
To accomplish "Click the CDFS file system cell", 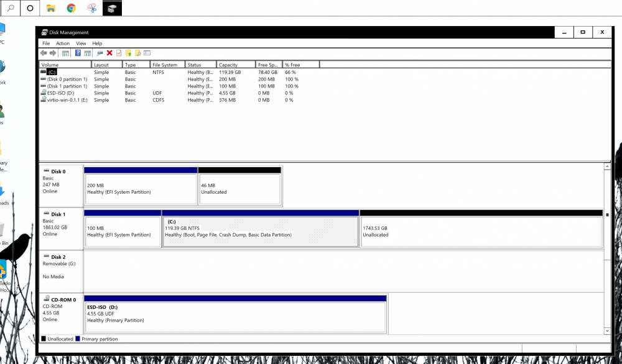I will (x=158, y=100).
